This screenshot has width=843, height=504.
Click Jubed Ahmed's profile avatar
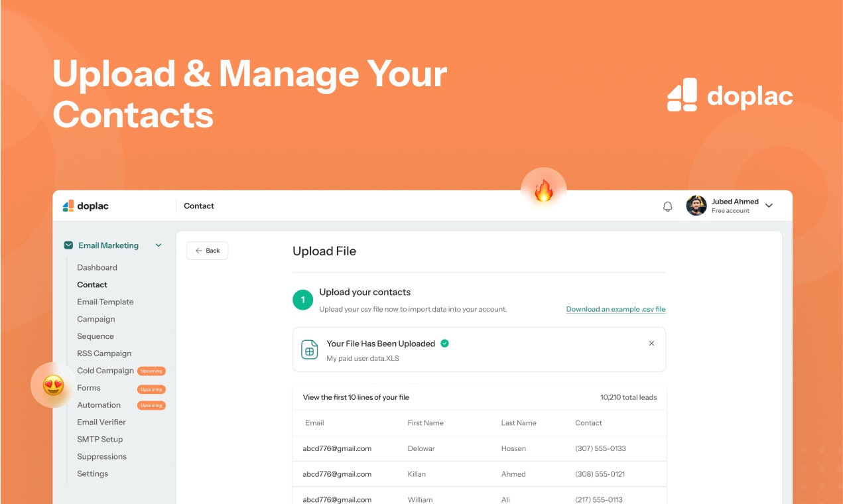[696, 206]
